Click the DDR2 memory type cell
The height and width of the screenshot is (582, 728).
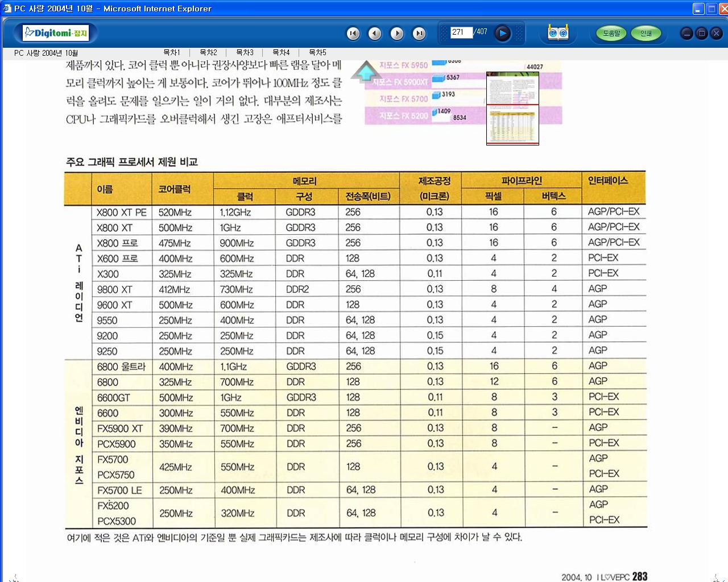(x=297, y=289)
